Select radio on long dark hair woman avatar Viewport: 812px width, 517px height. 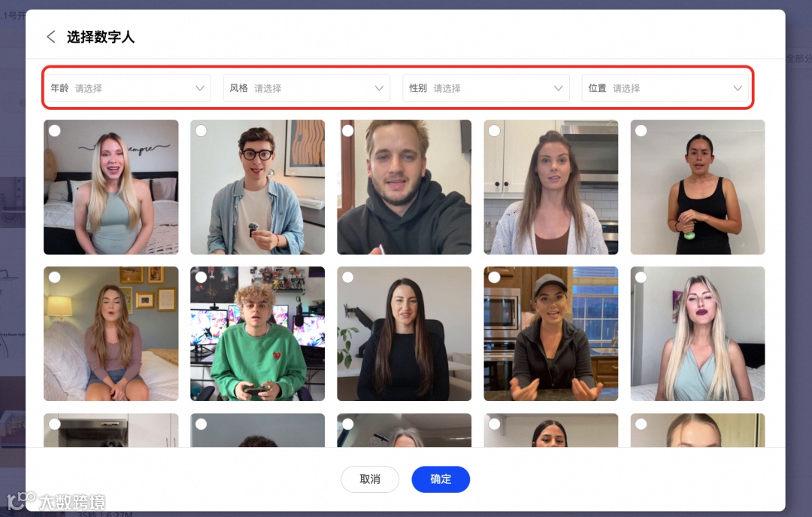pos(348,278)
